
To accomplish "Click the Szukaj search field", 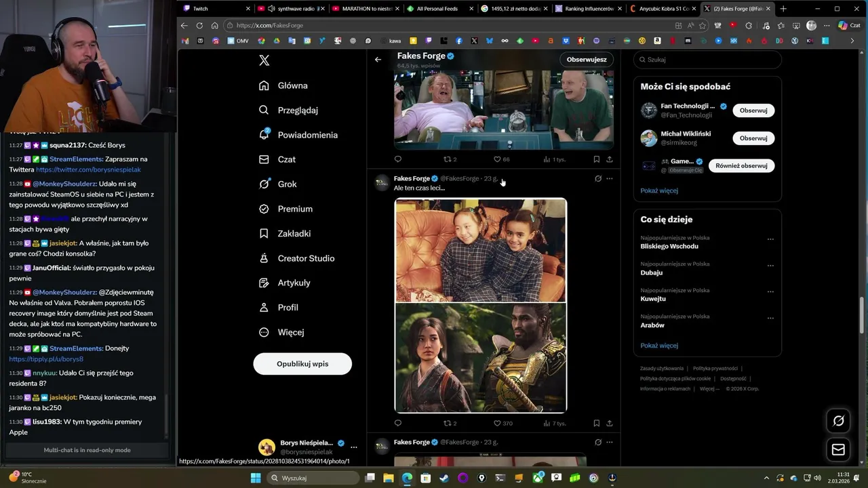I will click(707, 60).
